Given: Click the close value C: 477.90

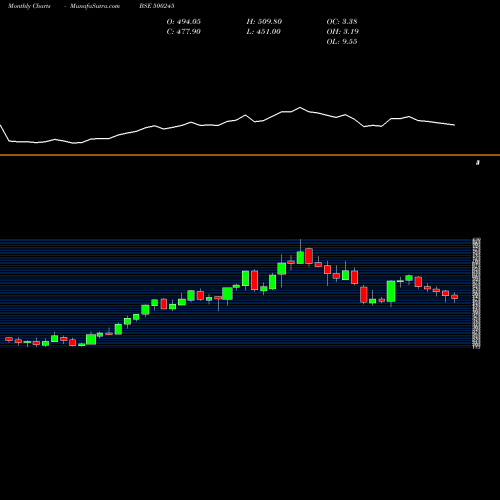Looking at the screenshot, I should coord(184,32).
